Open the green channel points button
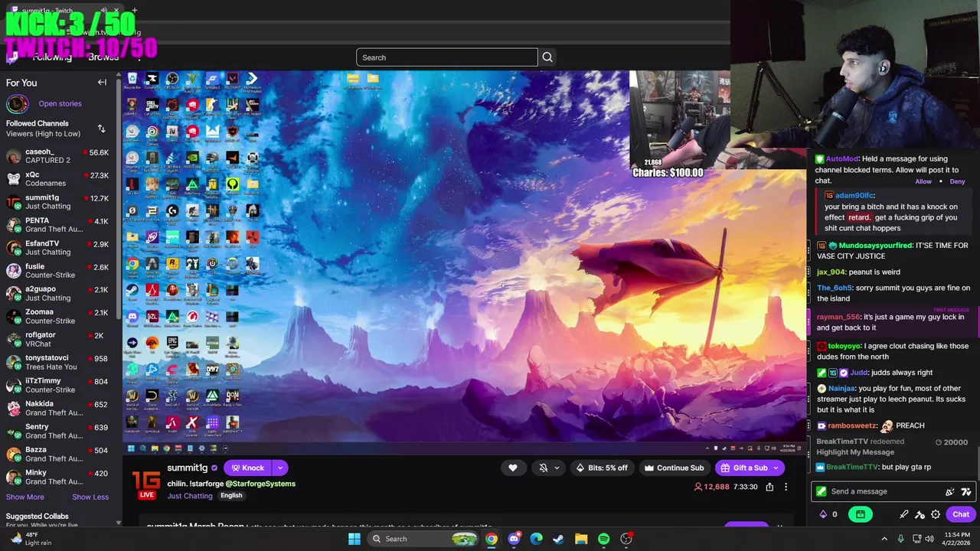 click(x=861, y=514)
